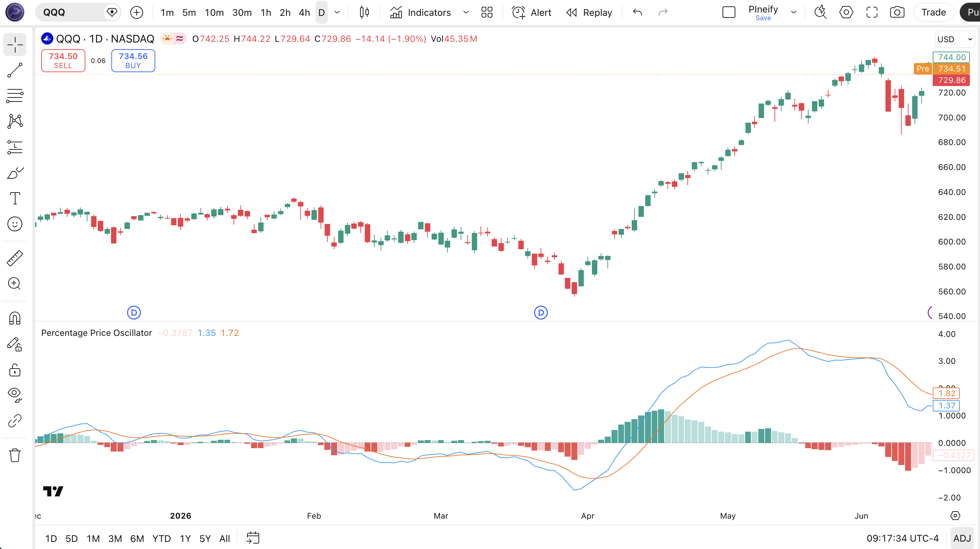
Task: Set date range to 1M
Action: tap(93, 538)
